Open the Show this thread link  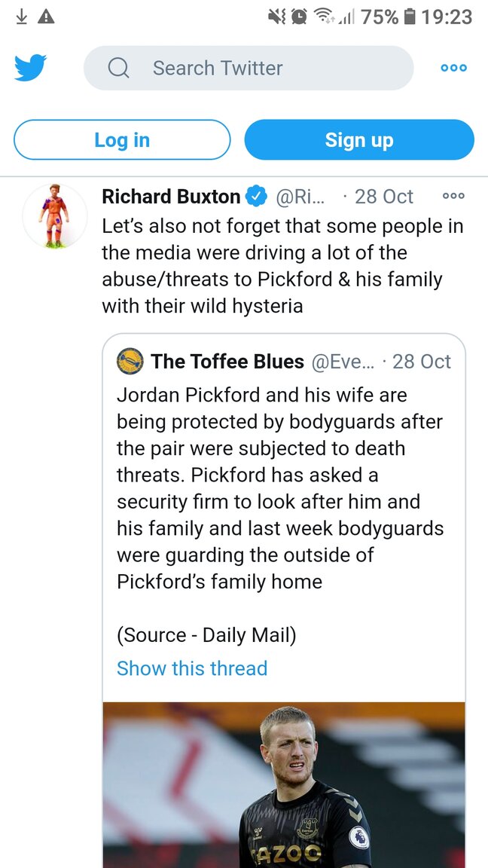(x=192, y=668)
